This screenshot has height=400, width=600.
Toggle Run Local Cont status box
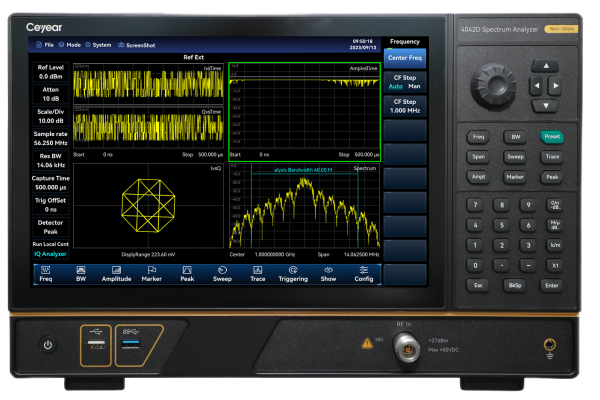point(51,244)
